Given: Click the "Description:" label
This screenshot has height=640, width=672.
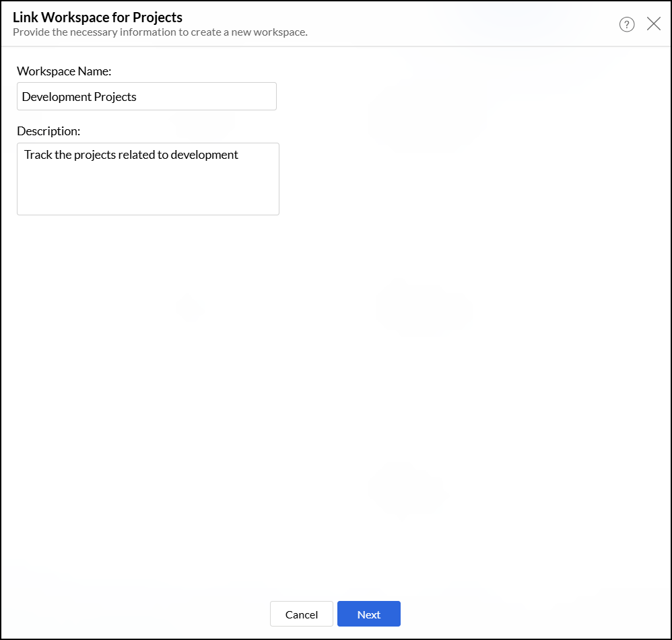Looking at the screenshot, I should [x=48, y=131].
